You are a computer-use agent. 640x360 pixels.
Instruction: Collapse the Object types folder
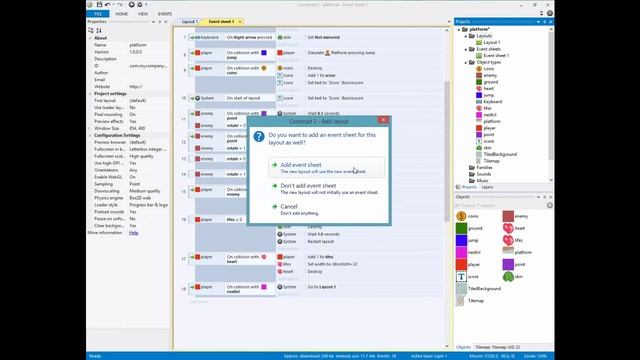[x=466, y=62]
